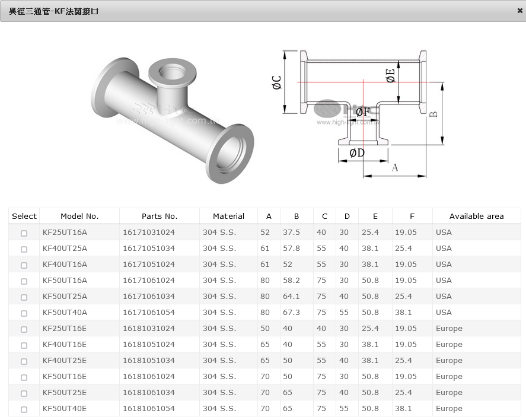Viewport: 526px width, 420px height.
Task: Select the KF50UT16E checkbox
Action: click(24, 377)
